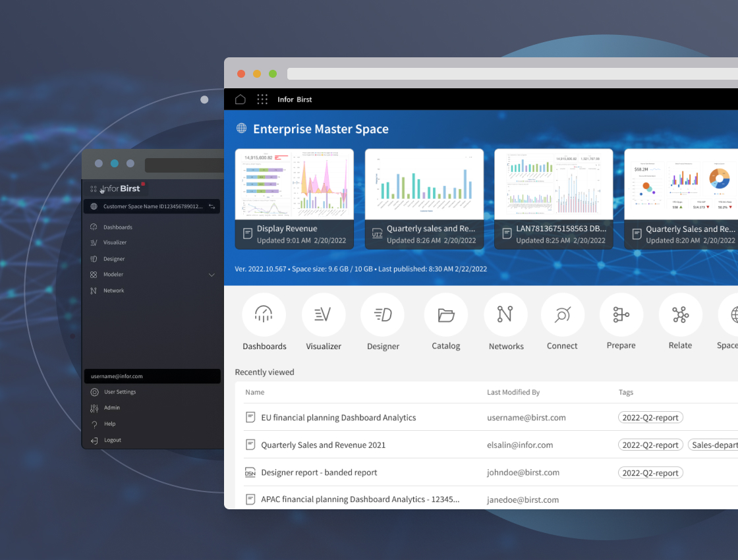
Task: Open Quarterly Sales and Re... 8:20 AM thumbnail
Action: 681,199
